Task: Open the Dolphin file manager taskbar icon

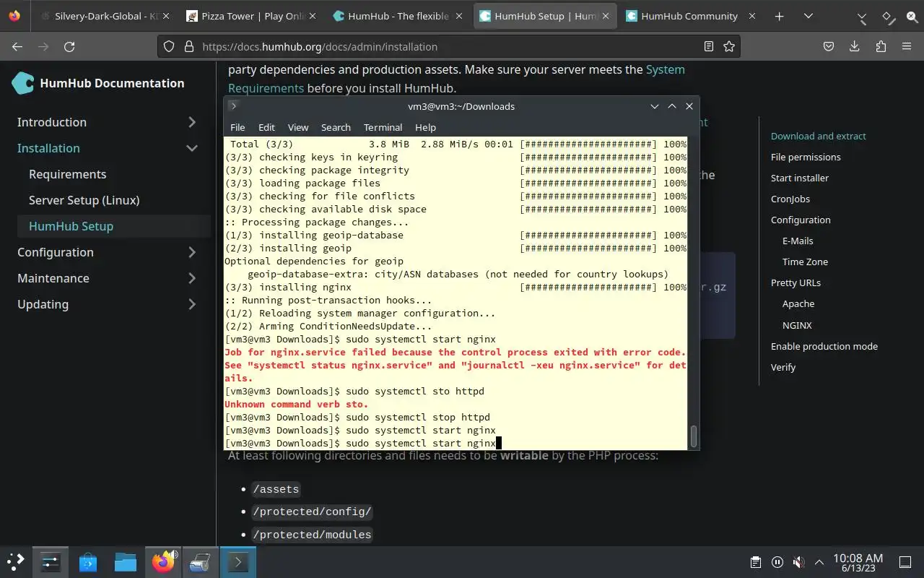Action: click(x=126, y=561)
